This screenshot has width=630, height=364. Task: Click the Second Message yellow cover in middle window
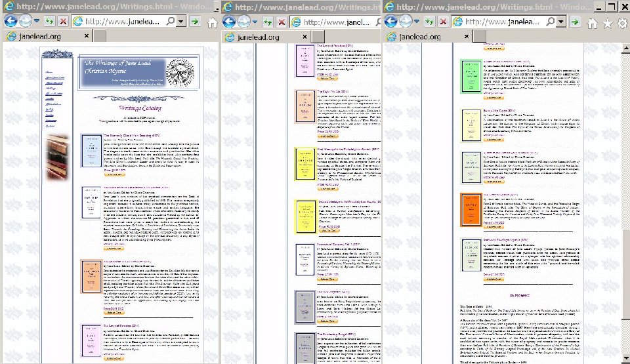coord(305,216)
